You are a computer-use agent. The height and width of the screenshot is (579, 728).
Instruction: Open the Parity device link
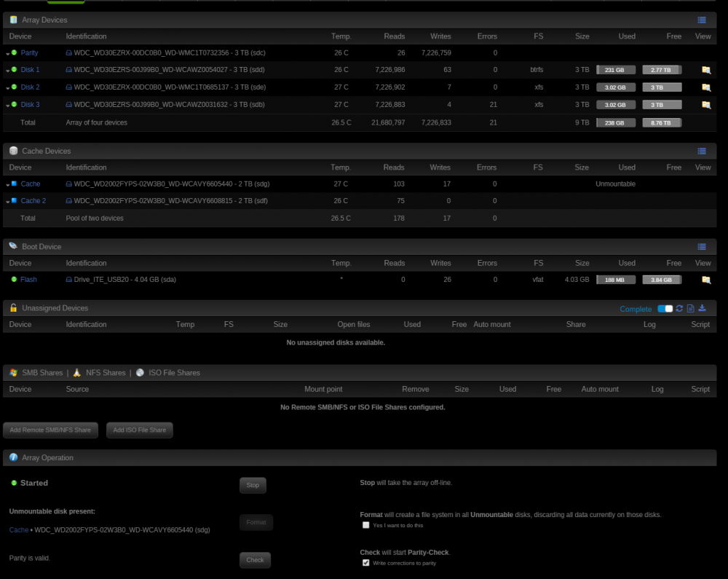tap(29, 53)
